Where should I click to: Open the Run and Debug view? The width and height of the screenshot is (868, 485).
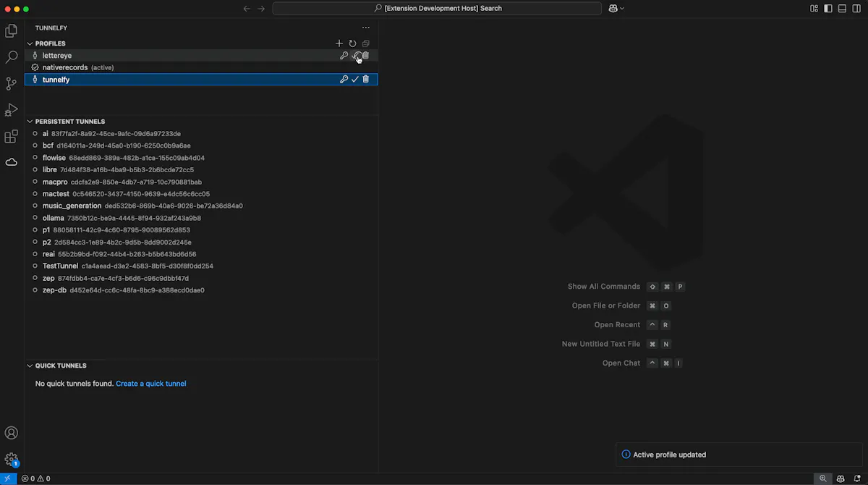click(12, 110)
